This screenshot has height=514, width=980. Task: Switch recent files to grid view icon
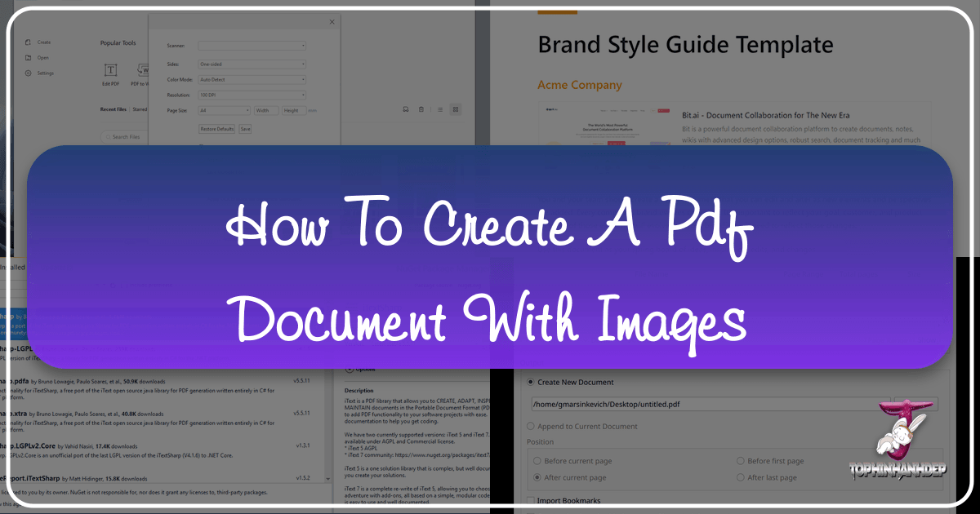tap(456, 109)
